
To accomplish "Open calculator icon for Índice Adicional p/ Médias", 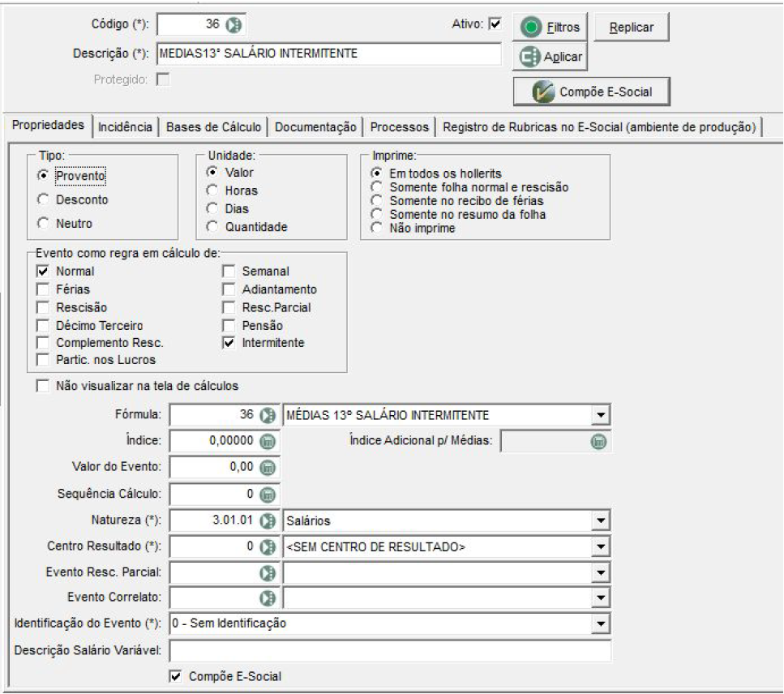I will (598, 442).
